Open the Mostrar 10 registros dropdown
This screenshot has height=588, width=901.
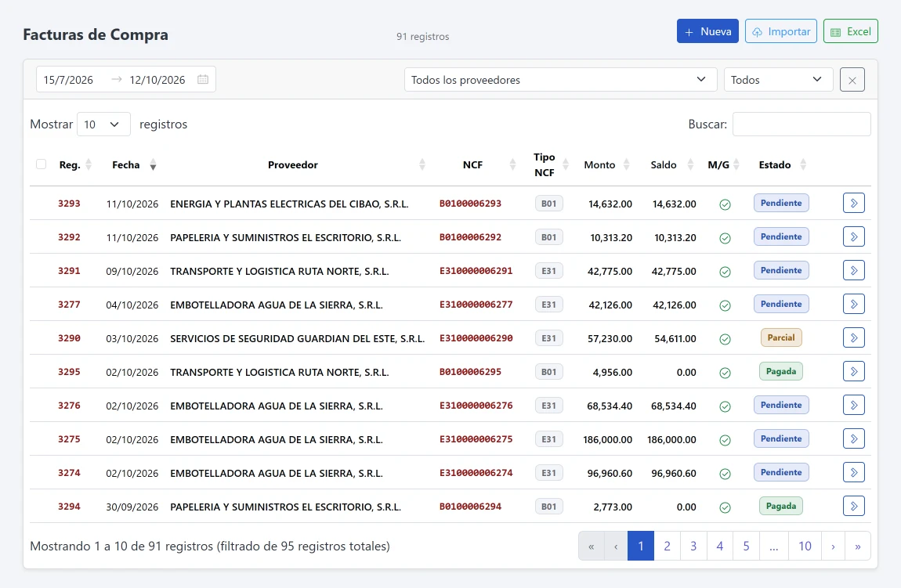click(103, 124)
